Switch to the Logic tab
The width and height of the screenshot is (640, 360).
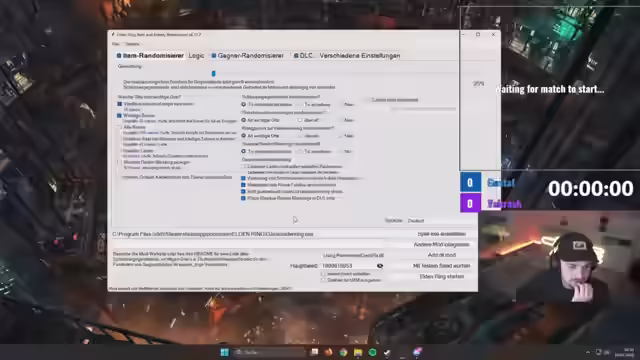196,56
